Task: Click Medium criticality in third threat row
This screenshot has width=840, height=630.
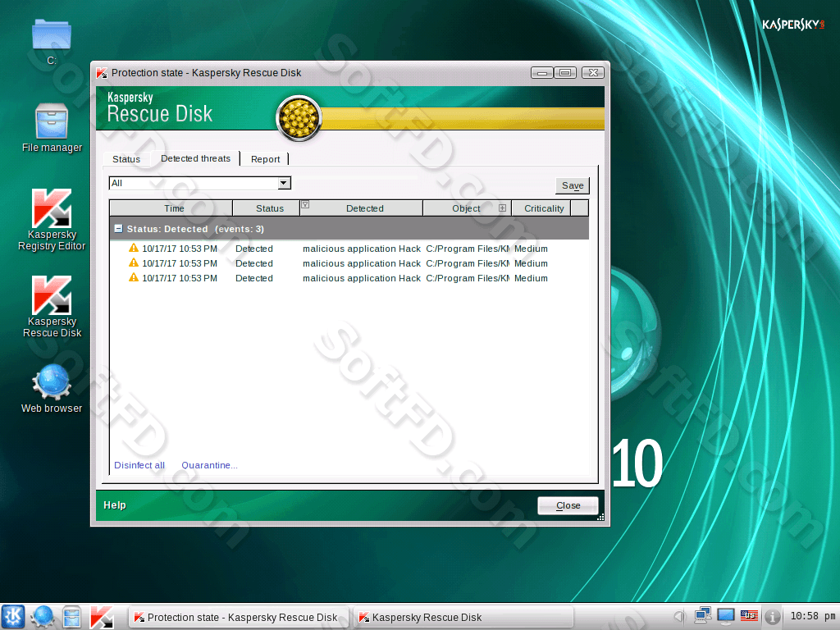Action: pyautogui.click(x=531, y=278)
